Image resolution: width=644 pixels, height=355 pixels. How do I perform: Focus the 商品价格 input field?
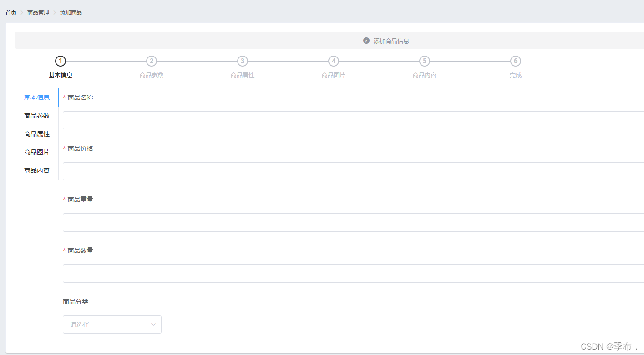pos(353,171)
